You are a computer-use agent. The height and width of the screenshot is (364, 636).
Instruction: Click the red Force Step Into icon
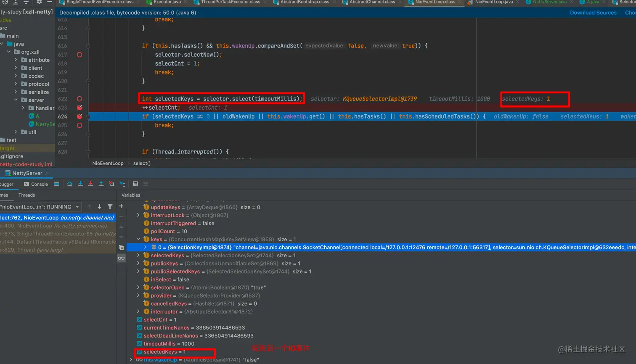(91, 184)
